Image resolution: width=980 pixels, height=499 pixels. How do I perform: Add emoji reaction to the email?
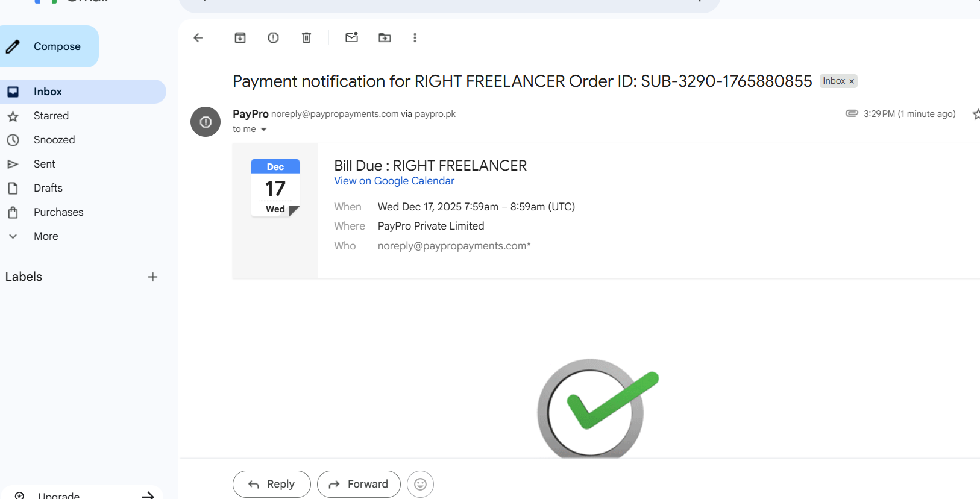420,484
